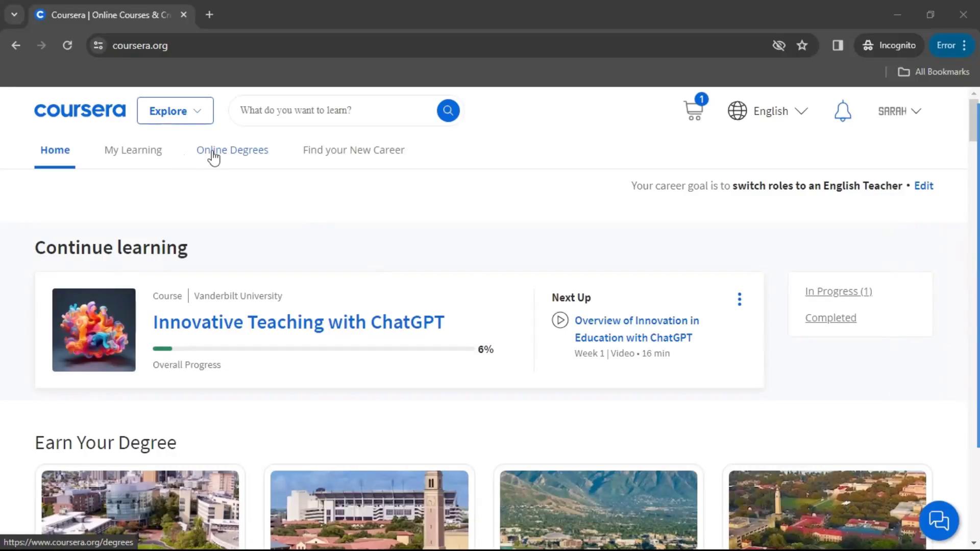This screenshot has height=551, width=980.
Task: Open Innovative Teaching with ChatGPT course
Action: coord(298,321)
